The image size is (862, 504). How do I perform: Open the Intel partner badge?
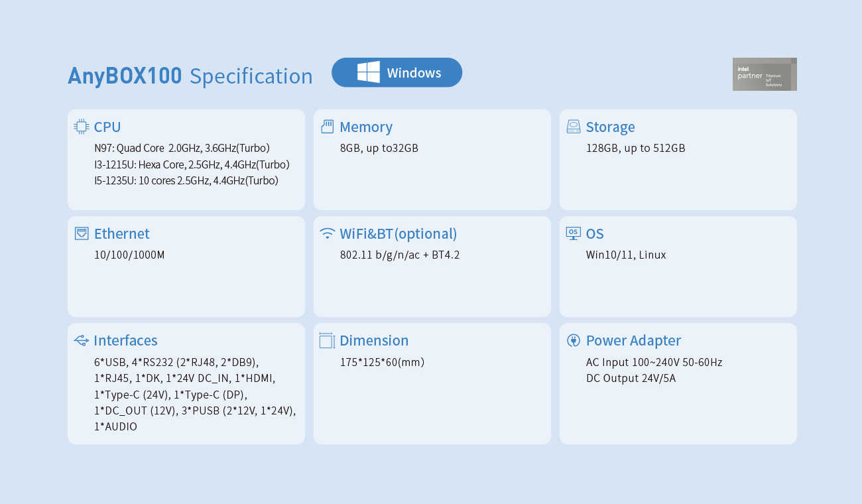click(x=764, y=74)
